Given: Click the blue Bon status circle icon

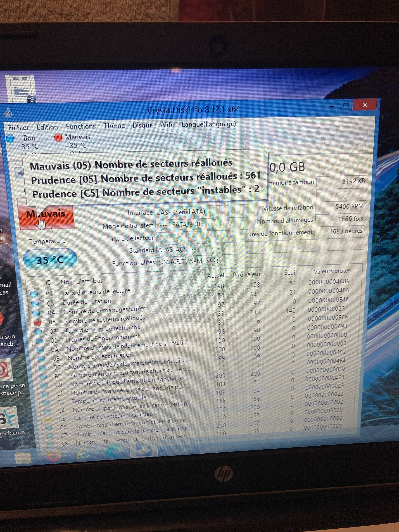Looking at the screenshot, I should point(10,139).
